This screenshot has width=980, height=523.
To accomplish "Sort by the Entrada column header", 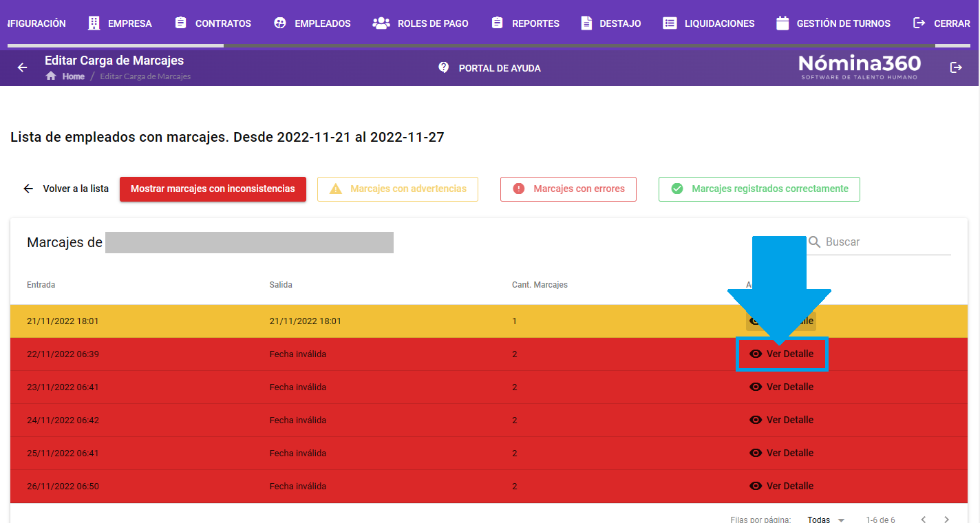I will [x=41, y=285].
